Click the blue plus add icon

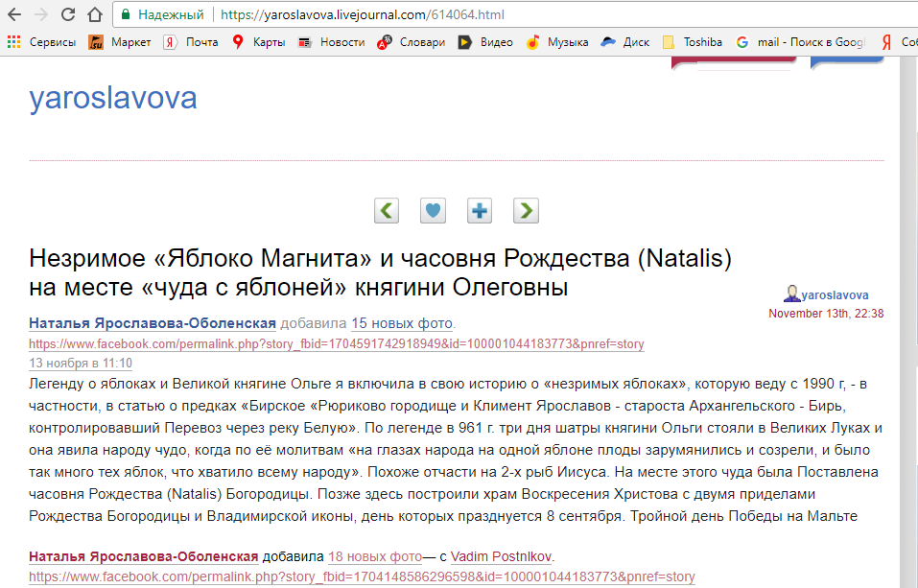(480, 210)
